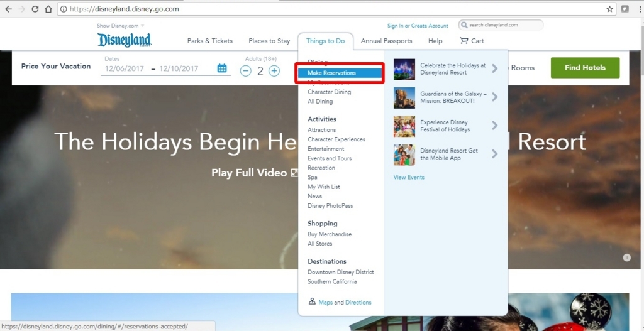
Task: Go back using the browser back arrow
Action: click(8, 9)
